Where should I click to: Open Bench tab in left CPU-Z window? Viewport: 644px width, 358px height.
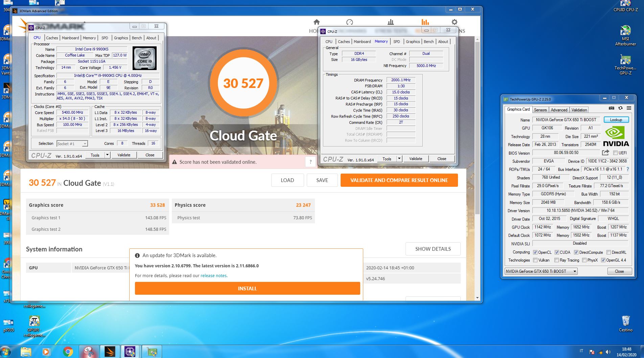pyautogui.click(x=137, y=38)
